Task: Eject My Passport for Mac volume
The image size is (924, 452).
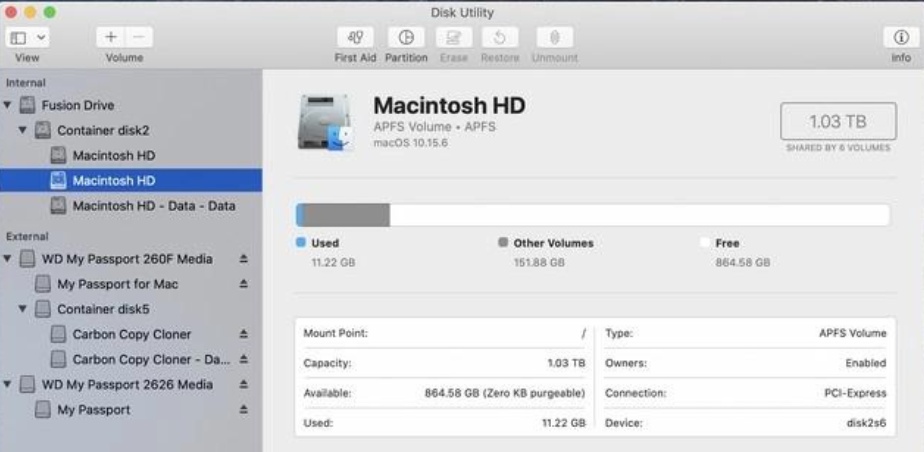Action: pyautogui.click(x=243, y=284)
